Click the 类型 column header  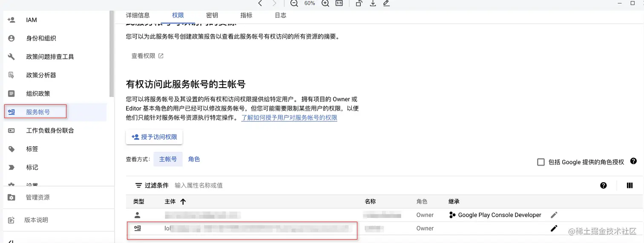pos(139,202)
